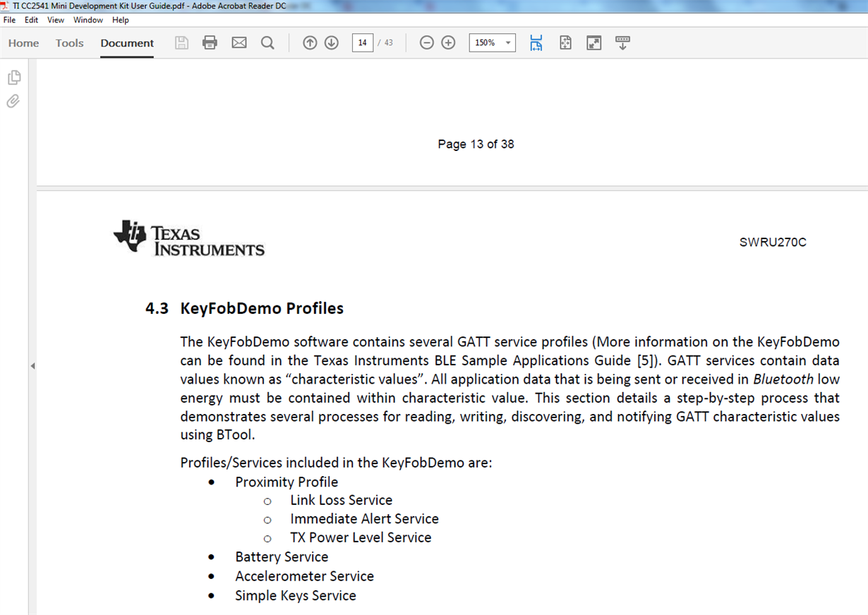Click the 4.3 KeyFobDemo Profiles heading
Screen dimensions: 868x615
point(244,308)
